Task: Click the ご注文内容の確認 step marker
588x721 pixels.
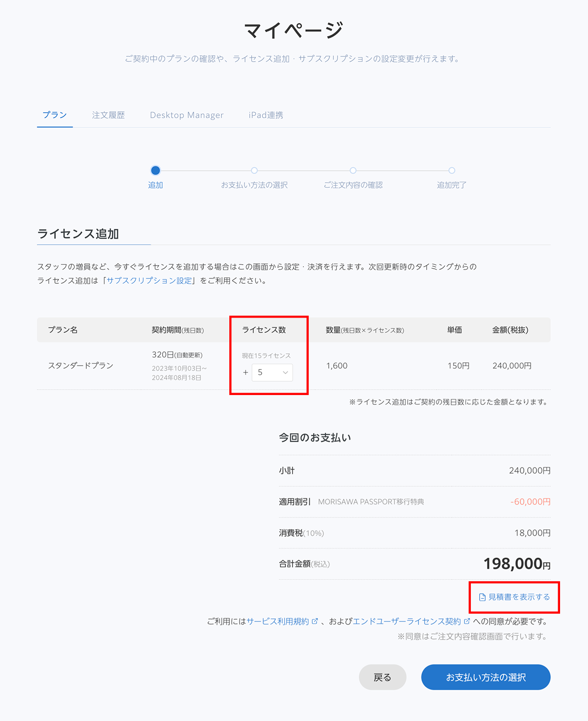Action: point(353,171)
